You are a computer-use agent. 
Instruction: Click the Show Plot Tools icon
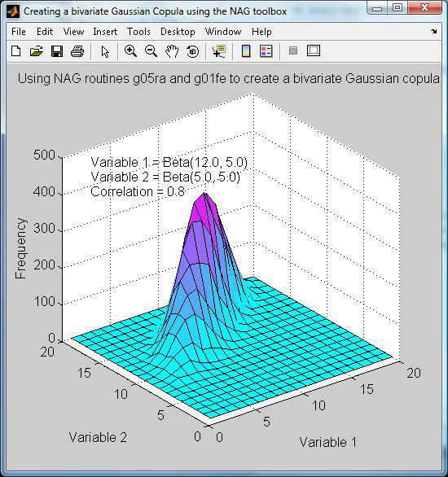[x=314, y=50]
